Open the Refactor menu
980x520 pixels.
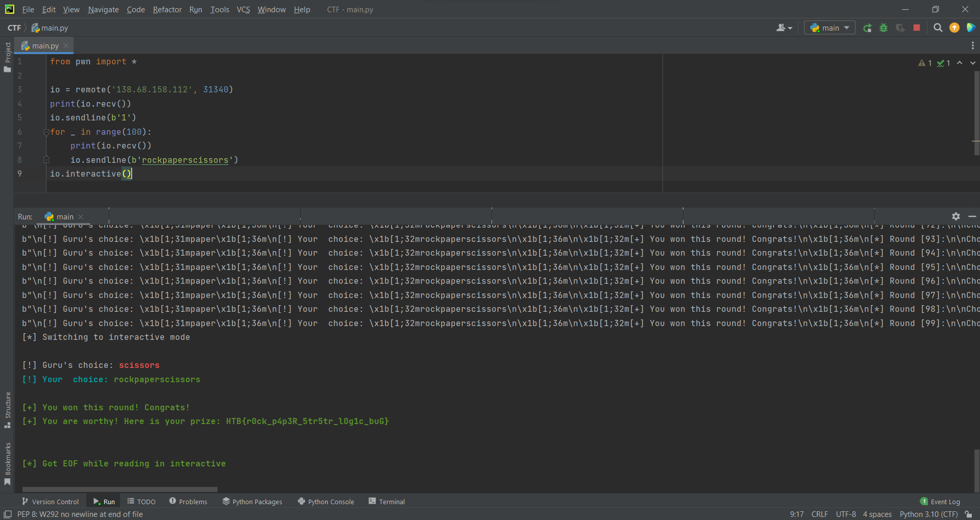[x=167, y=9]
